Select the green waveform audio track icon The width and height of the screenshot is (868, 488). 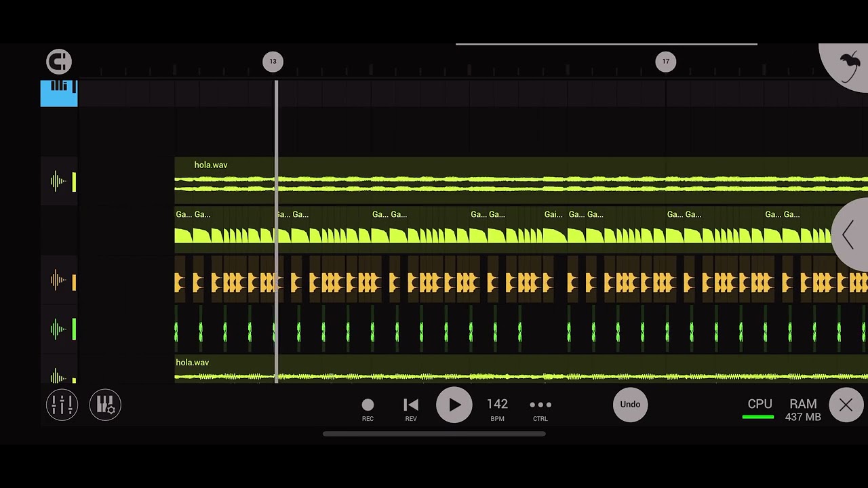(x=58, y=330)
